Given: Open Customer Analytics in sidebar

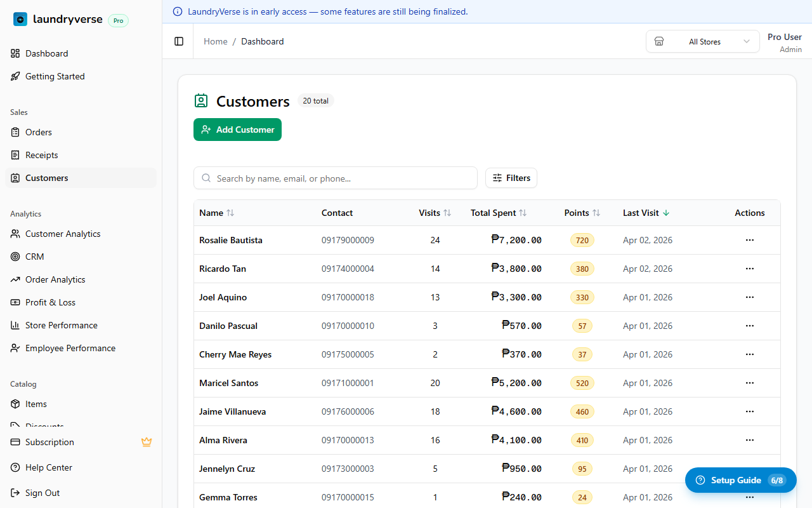Looking at the screenshot, I should point(63,234).
